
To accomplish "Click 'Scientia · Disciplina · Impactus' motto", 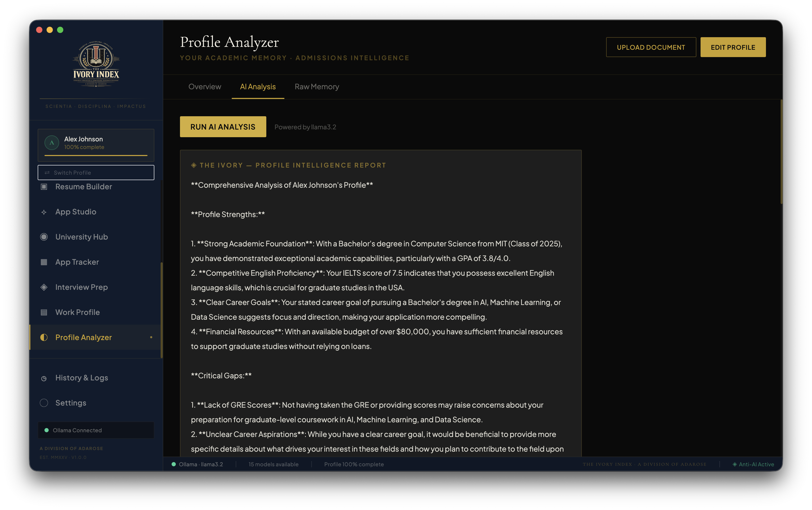I will tap(96, 106).
